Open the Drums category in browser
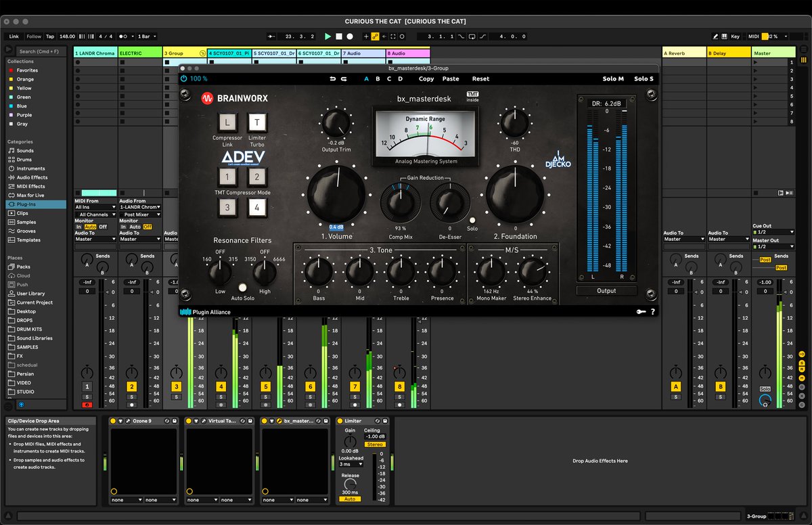Screen dimensions: 812x525 tap(24, 160)
